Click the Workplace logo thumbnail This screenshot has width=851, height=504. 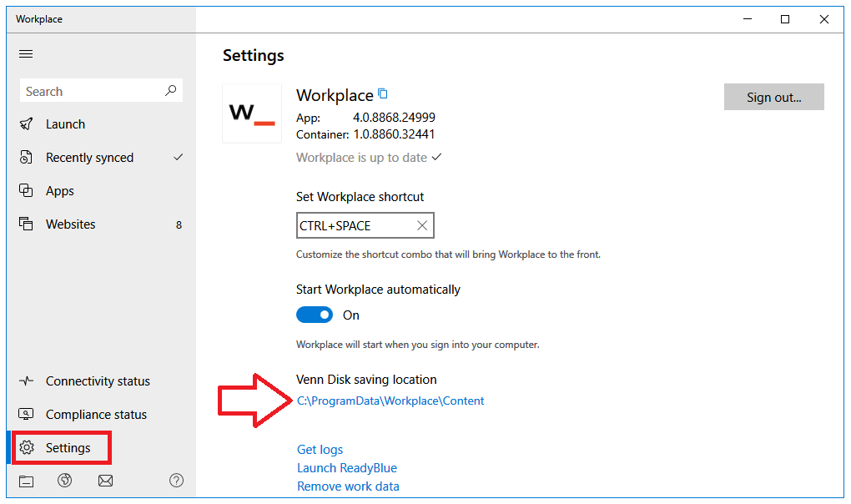click(252, 113)
